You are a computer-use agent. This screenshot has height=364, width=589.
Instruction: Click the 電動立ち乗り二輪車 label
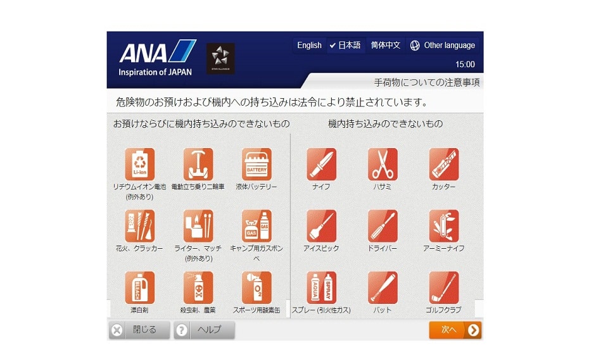tap(198, 186)
